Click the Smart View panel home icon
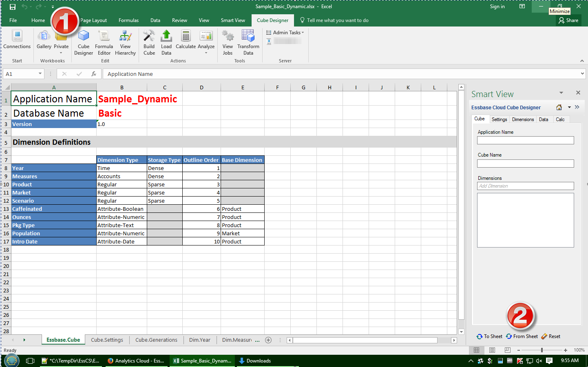Screen dimensions: 588x367 point(559,107)
